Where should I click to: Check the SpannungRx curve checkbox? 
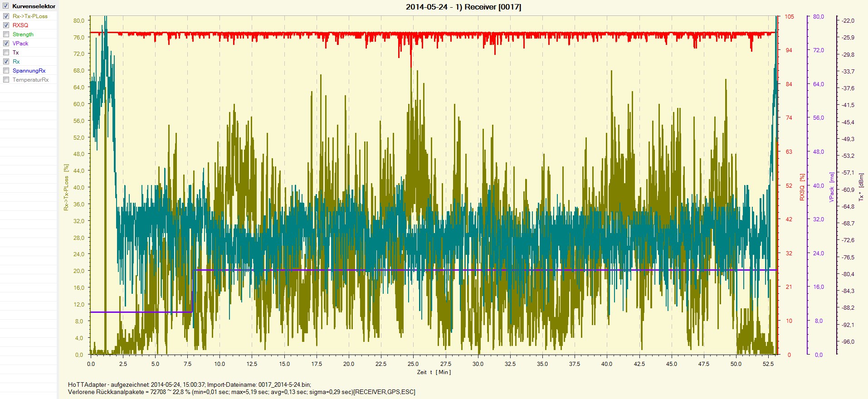click(x=6, y=71)
